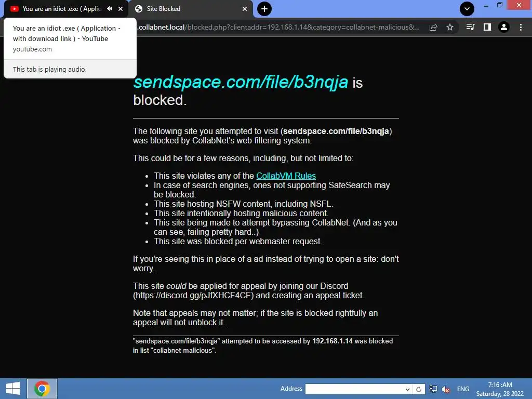Click the bold 192.168.1.14 address text
532x399 pixels.
point(332,341)
